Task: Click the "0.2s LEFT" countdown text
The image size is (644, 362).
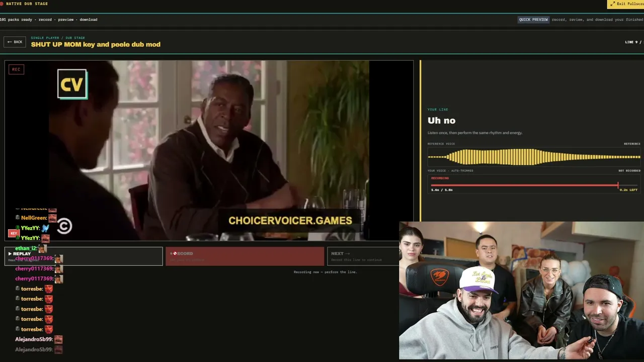Action: tap(628, 190)
